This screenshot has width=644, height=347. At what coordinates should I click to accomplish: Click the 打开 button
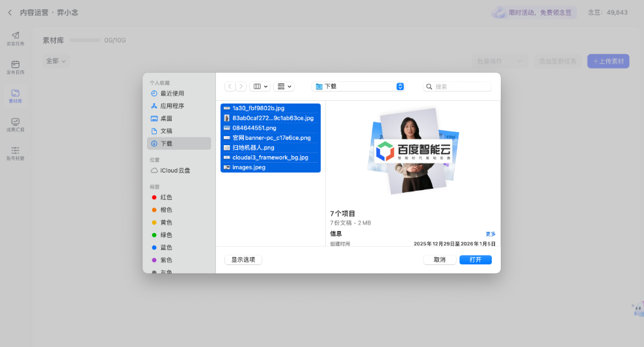(x=475, y=260)
